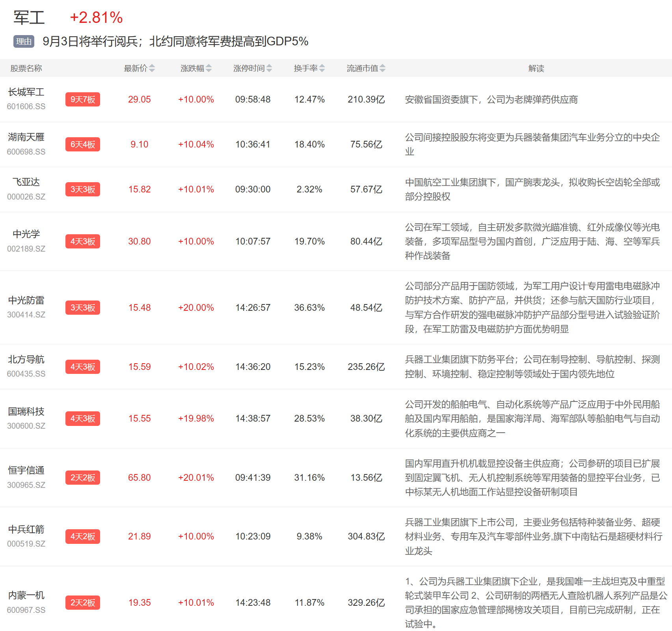Click the 军工 sector title

29,18
